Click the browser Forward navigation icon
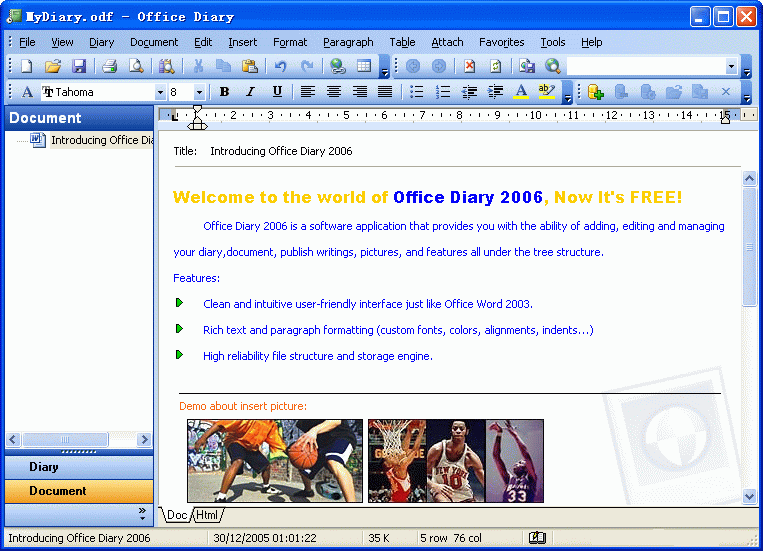The image size is (763, 551). coord(439,66)
